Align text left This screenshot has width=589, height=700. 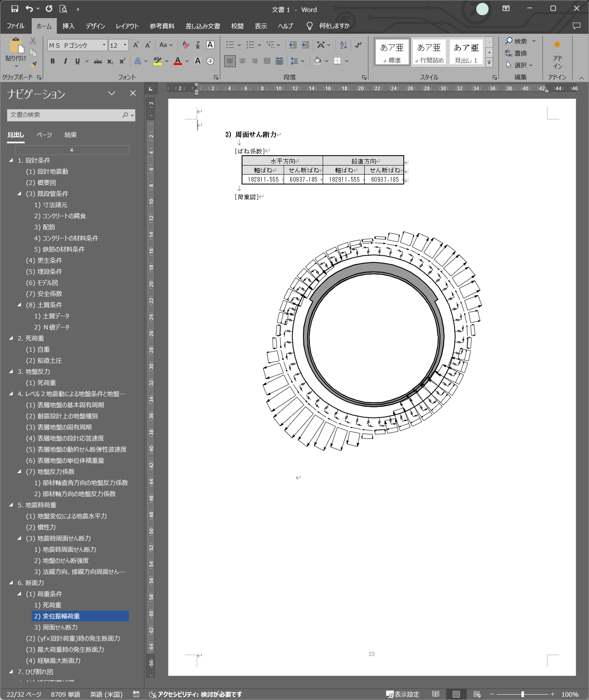230,61
